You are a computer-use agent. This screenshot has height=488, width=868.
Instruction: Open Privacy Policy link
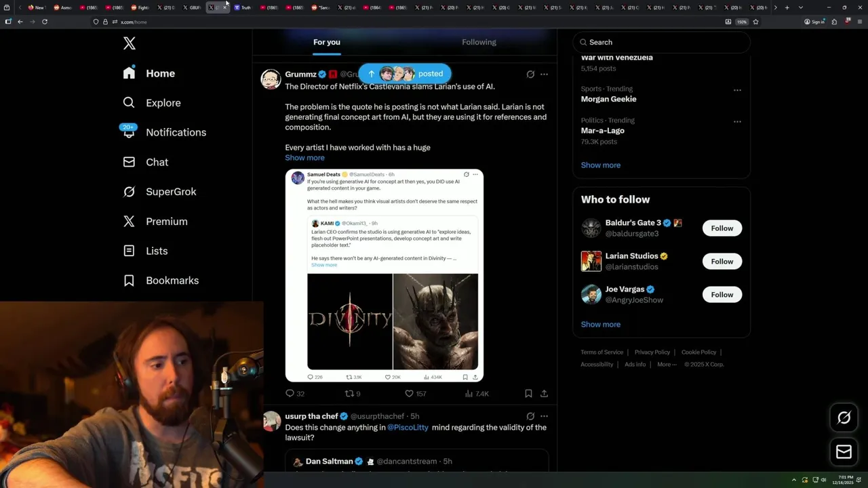[x=652, y=352]
